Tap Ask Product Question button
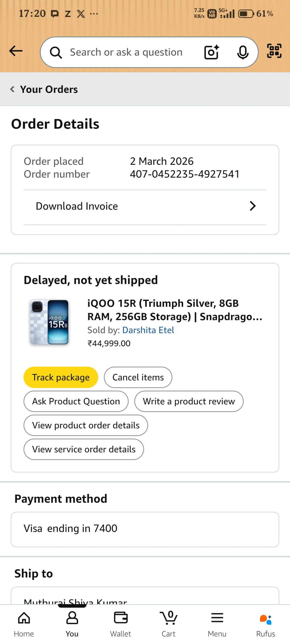This screenshot has width=290, height=644. pyautogui.click(x=76, y=401)
